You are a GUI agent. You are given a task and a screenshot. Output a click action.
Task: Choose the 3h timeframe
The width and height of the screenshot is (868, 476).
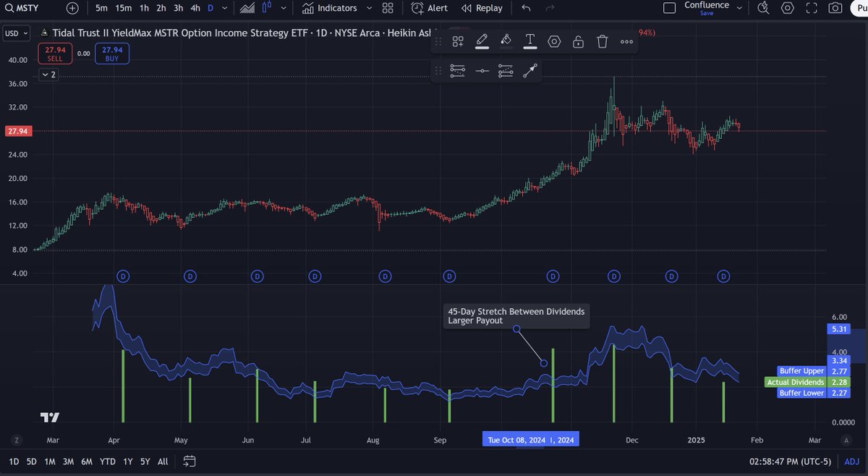(178, 8)
